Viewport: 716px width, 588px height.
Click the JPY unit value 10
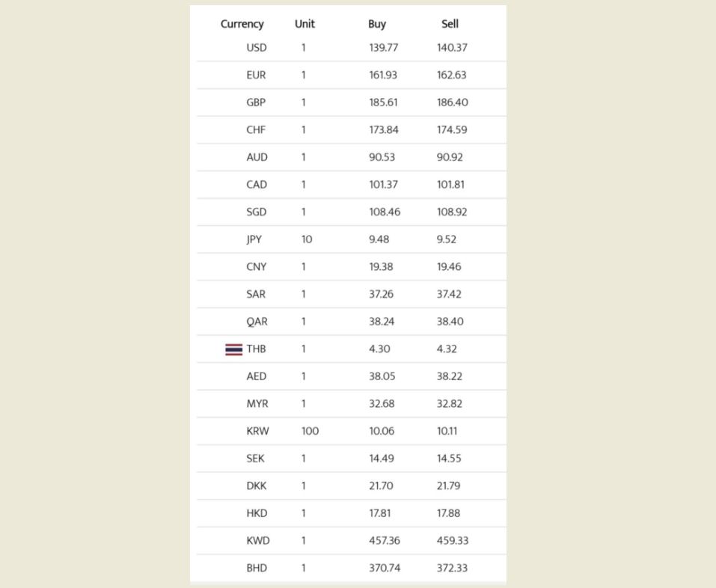point(307,239)
